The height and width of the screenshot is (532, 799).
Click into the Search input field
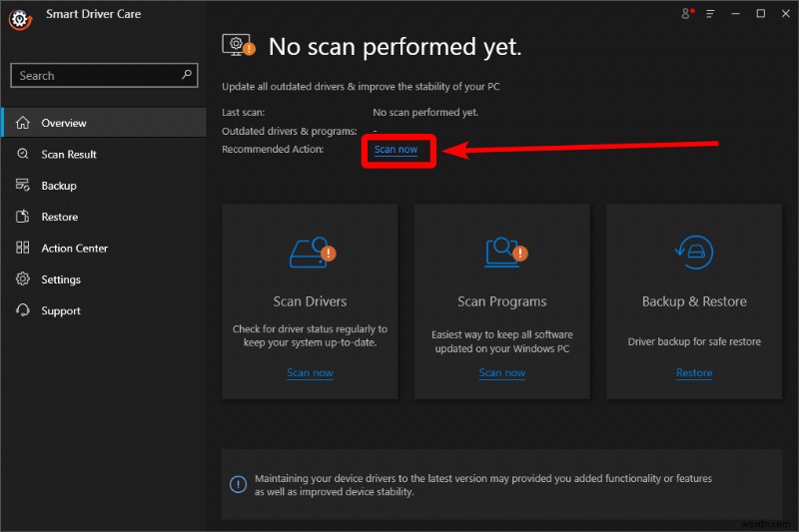point(104,75)
